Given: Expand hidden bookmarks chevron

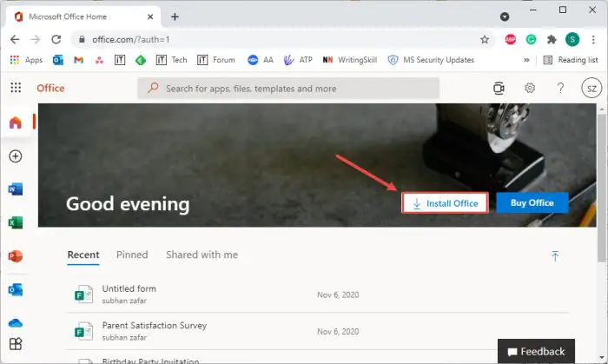Looking at the screenshot, I should [x=526, y=60].
